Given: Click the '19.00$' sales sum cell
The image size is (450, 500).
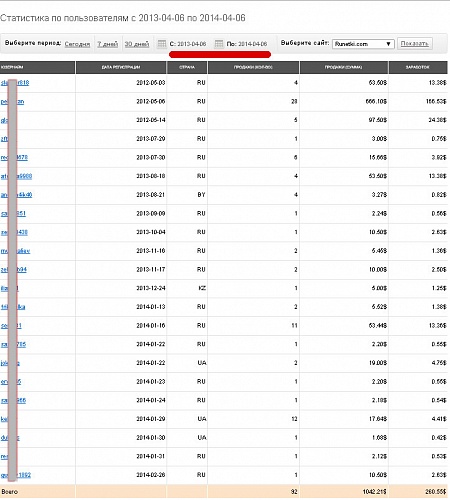Looking at the screenshot, I should pos(378,363).
